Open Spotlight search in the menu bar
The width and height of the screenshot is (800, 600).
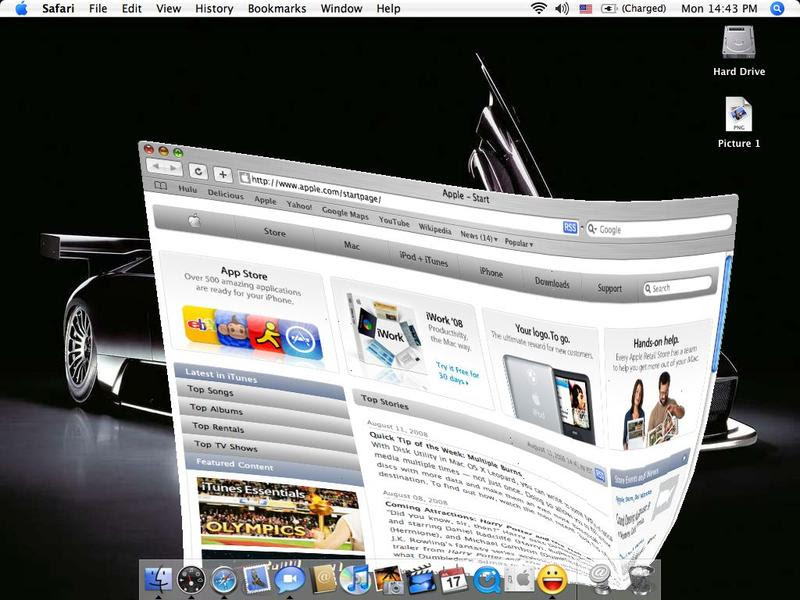coord(777,9)
